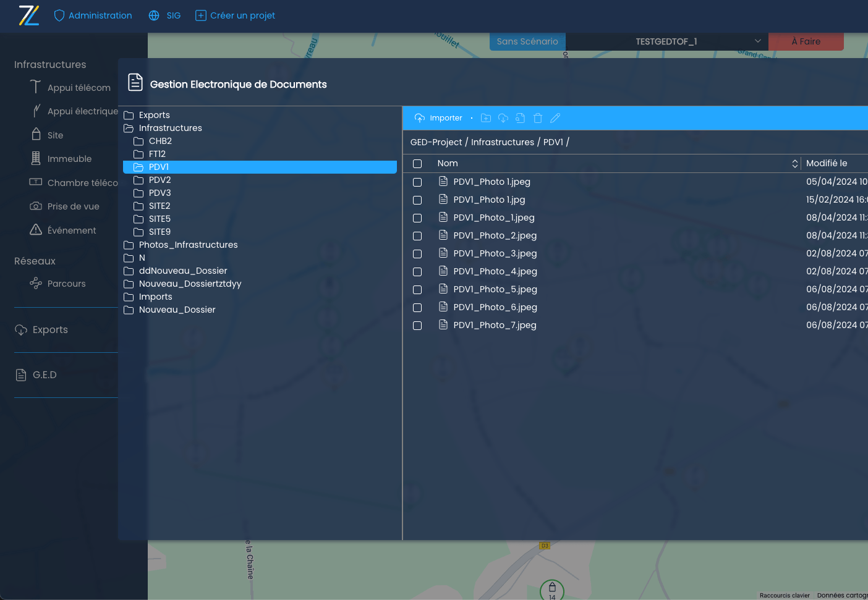
Task: Tick the checkbox beside PDV1_Photo_7.jpeg
Action: (x=417, y=326)
